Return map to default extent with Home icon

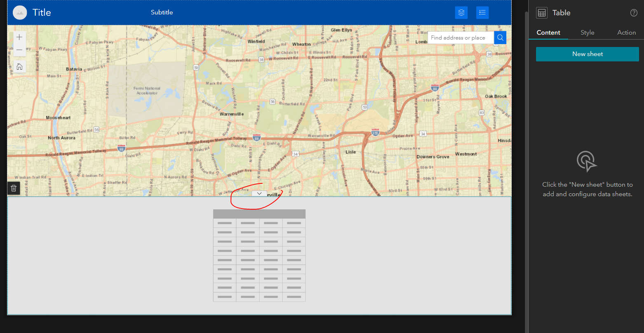(x=19, y=66)
